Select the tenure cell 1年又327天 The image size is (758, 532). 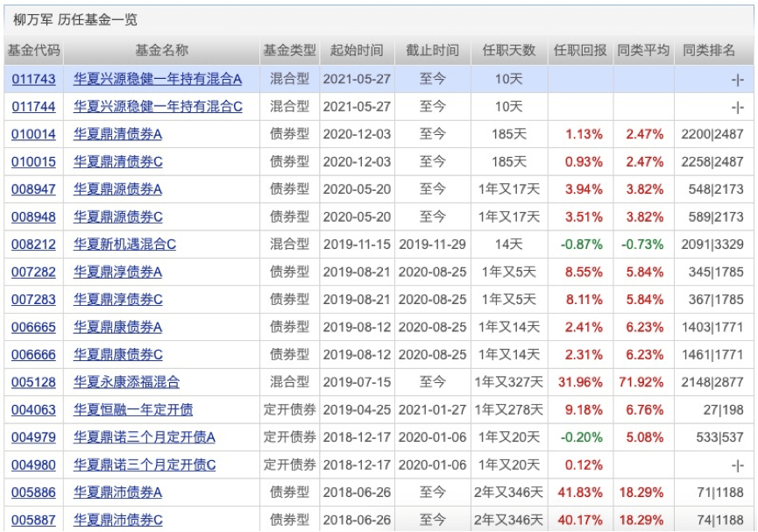tap(509, 382)
